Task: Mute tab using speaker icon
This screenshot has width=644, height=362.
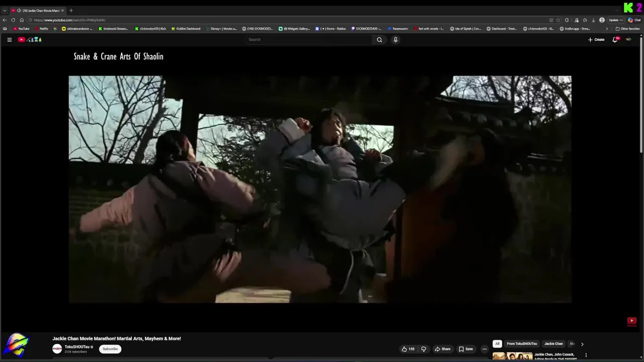Action: 19,11
